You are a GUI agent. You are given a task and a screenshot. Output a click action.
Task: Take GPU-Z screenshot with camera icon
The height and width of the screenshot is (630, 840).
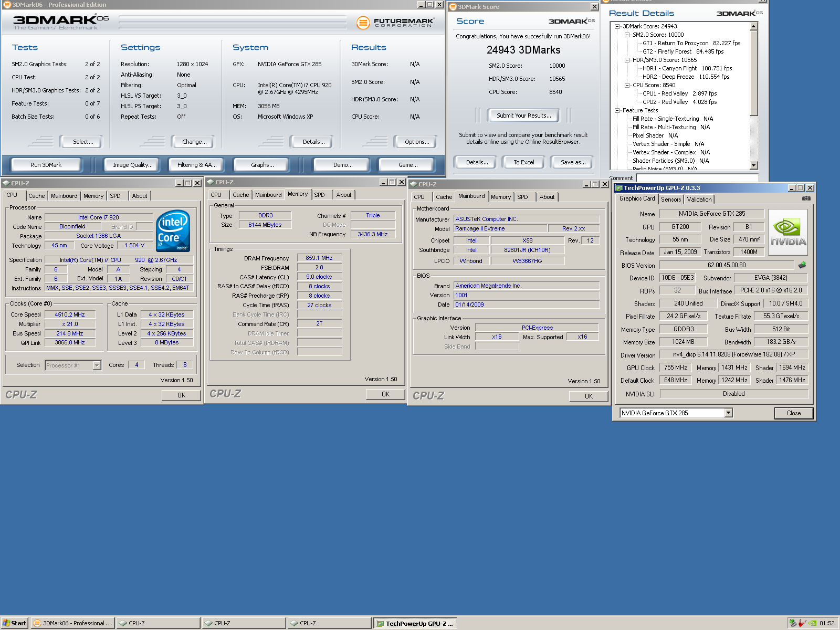tap(806, 198)
